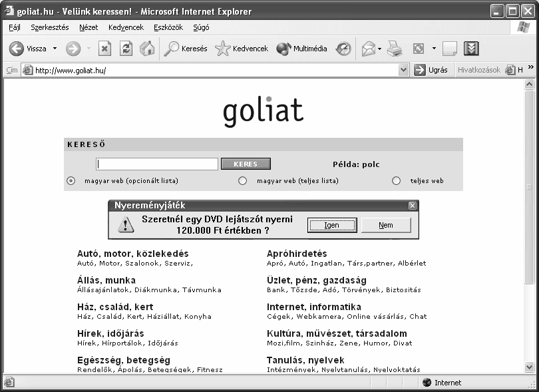Open the History clock icon
This screenshot has height=392, width=539.
343,49
